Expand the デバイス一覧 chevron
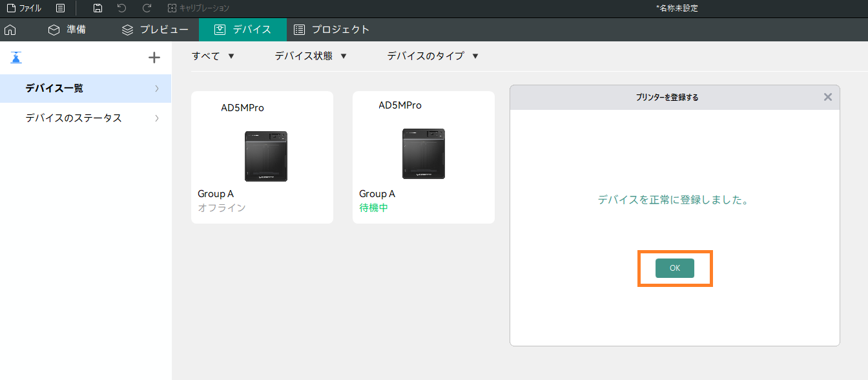The width and height of the screenshot is (868, 380). [157, 89]
